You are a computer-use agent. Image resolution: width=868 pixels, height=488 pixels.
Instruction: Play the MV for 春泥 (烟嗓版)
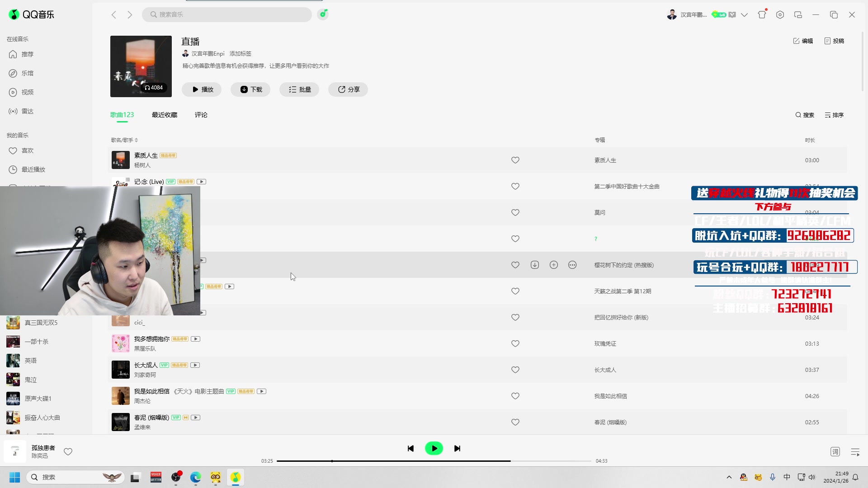(x=195, y=418)
